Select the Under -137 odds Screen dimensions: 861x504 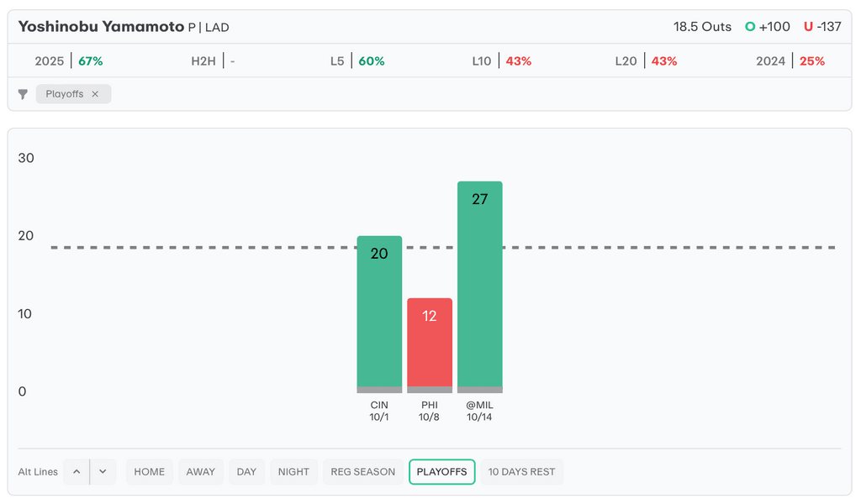[x=821, y=27]
